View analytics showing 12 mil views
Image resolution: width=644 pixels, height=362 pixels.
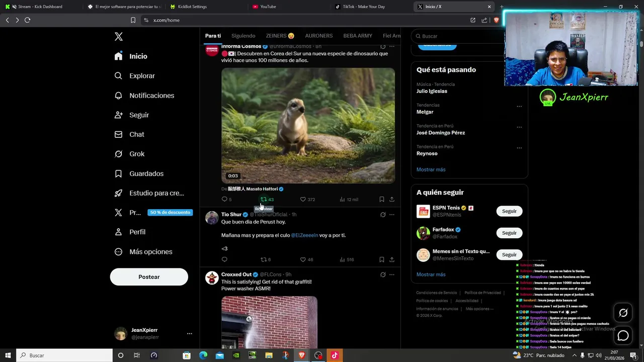(x=349, y=200)
